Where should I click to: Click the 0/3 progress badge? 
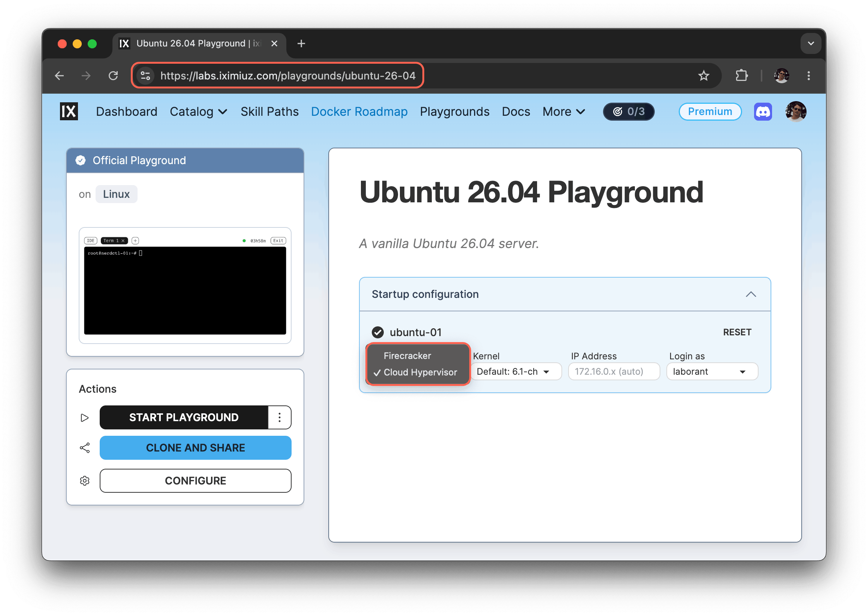[629, 112]
